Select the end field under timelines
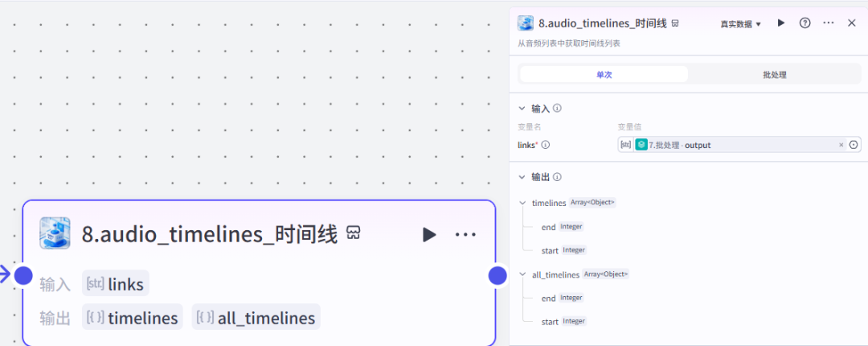Screen dimensions: 868x346 pyautogui.click(x=548, y=227)
